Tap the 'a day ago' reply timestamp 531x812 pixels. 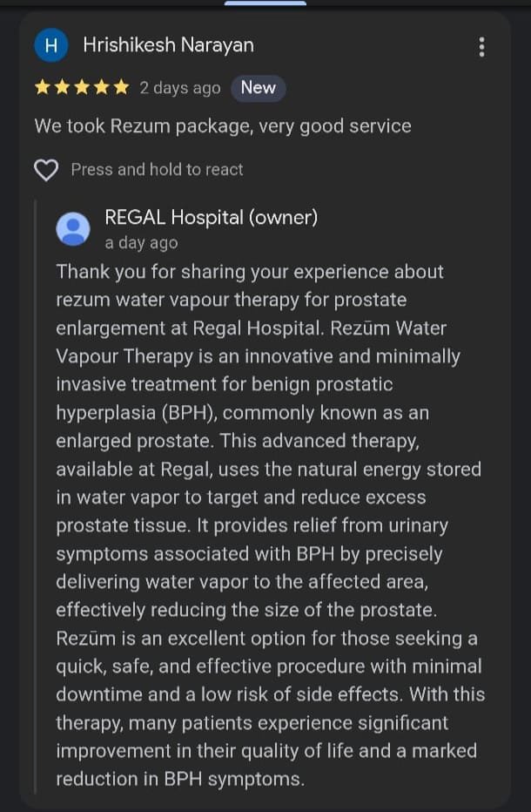coord(141,243)
